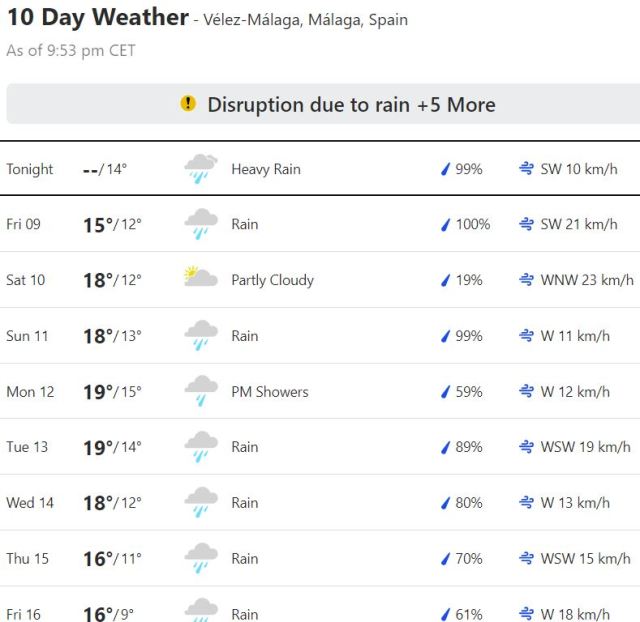Click the Heavy Rain icon for Tonight
This screenshot has height=622, width=640.
tap(201, 169)
